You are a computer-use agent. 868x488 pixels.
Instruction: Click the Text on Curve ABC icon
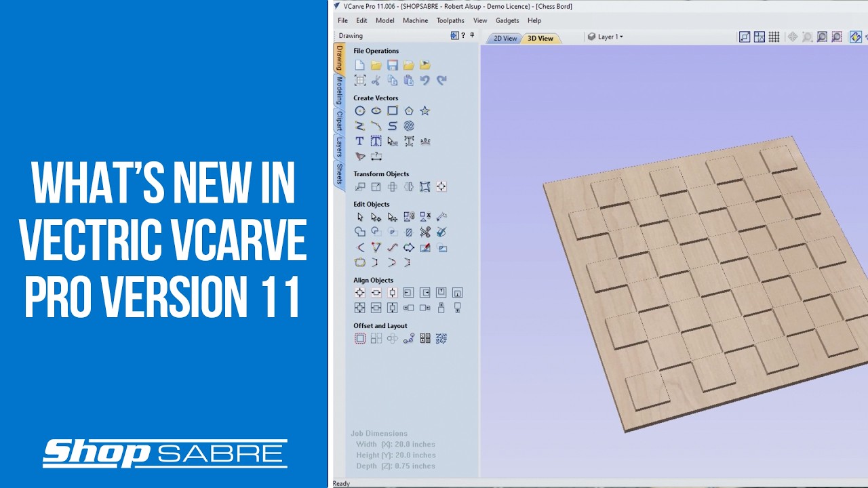pos(425,141)
